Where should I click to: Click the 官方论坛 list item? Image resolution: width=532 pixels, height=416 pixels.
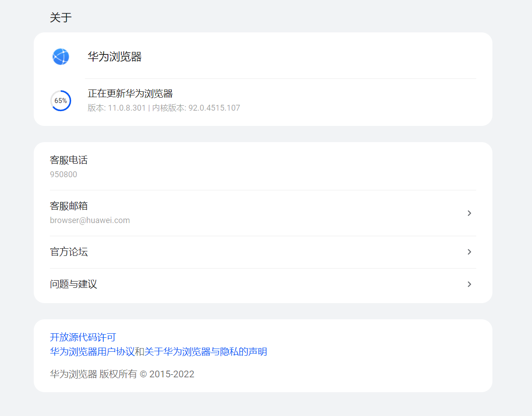263,252
